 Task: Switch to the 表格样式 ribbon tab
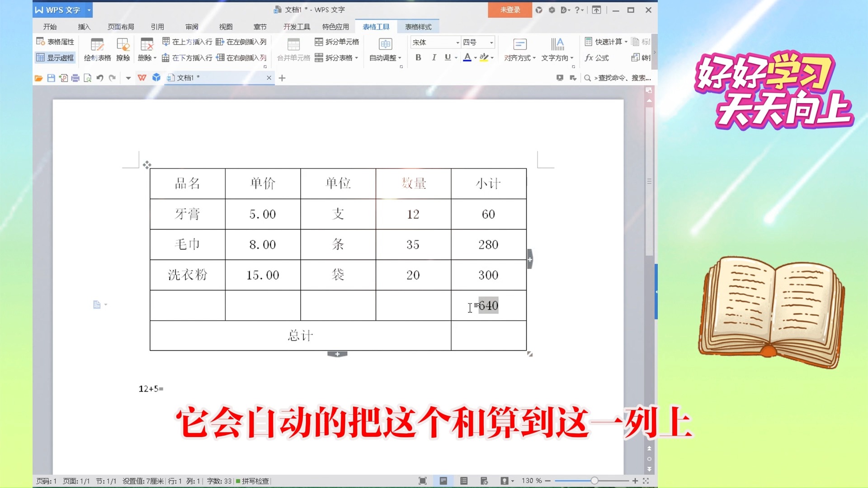[418, 27]
